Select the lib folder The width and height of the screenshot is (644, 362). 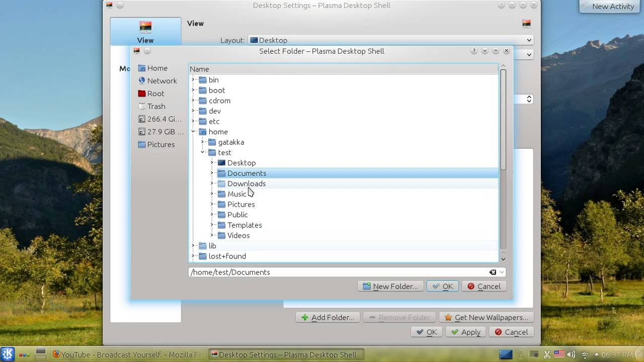click(x=207, y=246)
